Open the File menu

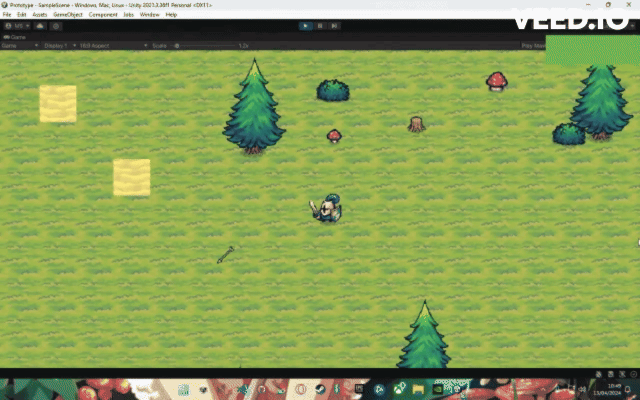7,15
